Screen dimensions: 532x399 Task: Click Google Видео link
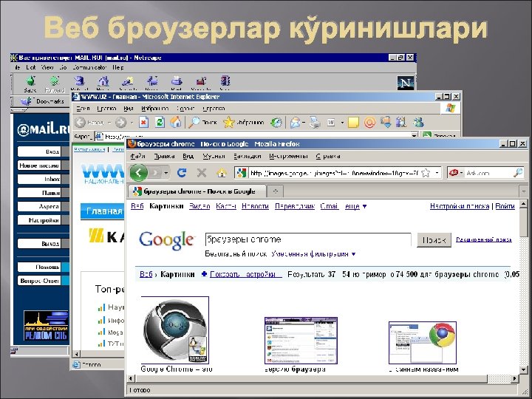pyautogui.click(x=199, y=206)
